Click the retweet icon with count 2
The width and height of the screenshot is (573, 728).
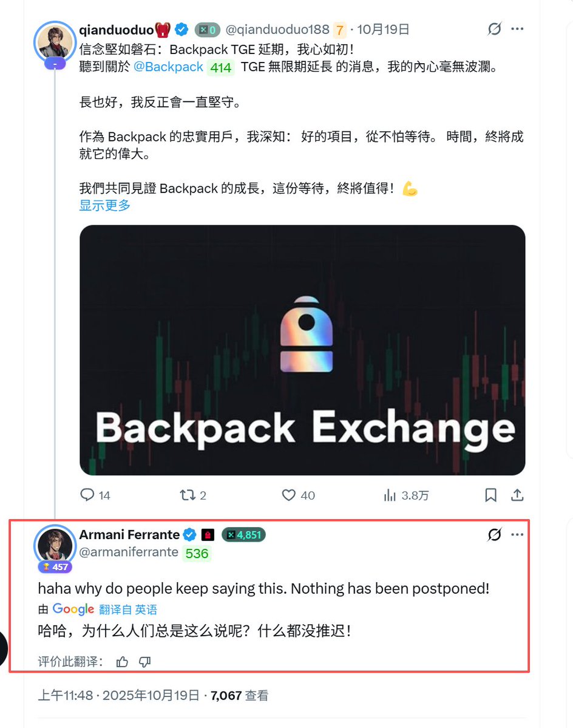(188, 495)
